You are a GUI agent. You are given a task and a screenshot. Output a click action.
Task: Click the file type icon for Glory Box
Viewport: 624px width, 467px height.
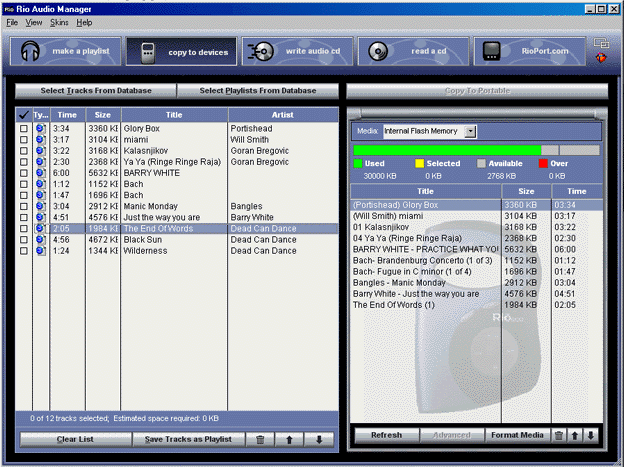(41, 129)
